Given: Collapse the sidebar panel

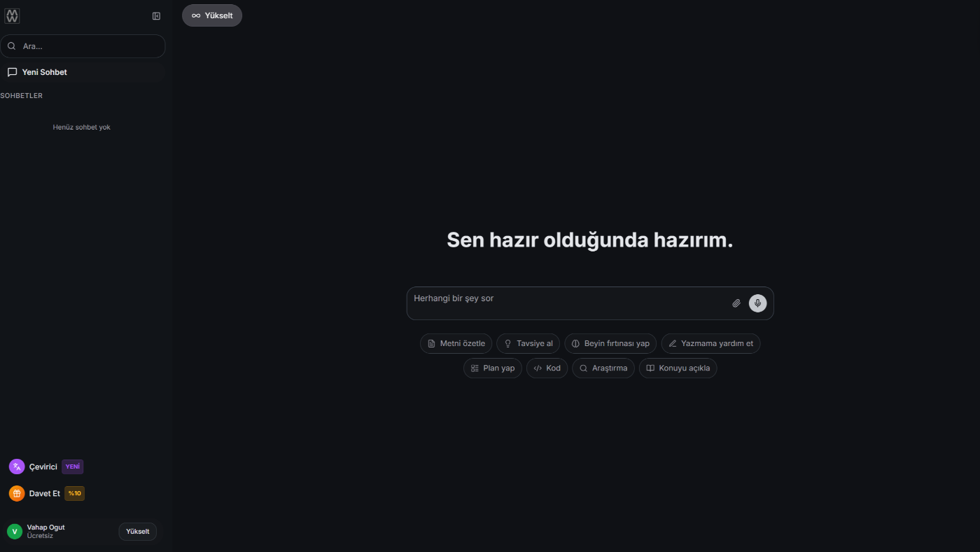Looking at the screenshot, I should [156, 16].
